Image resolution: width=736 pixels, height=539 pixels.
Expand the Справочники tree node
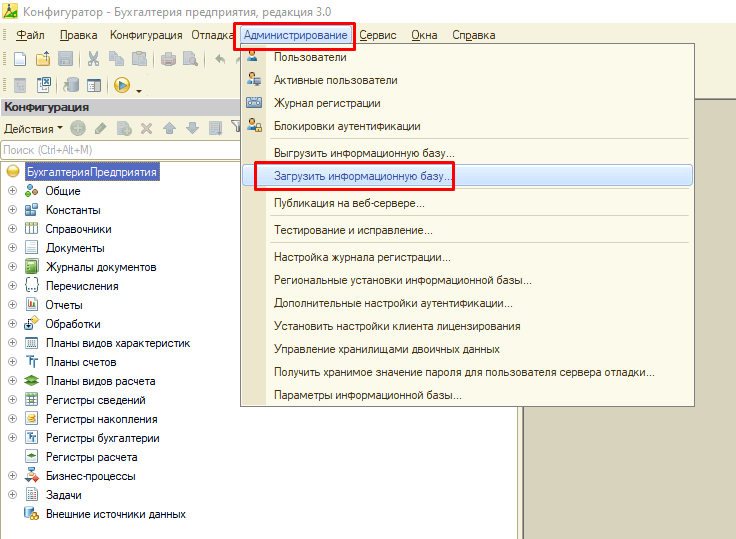(x=13, y=229)
